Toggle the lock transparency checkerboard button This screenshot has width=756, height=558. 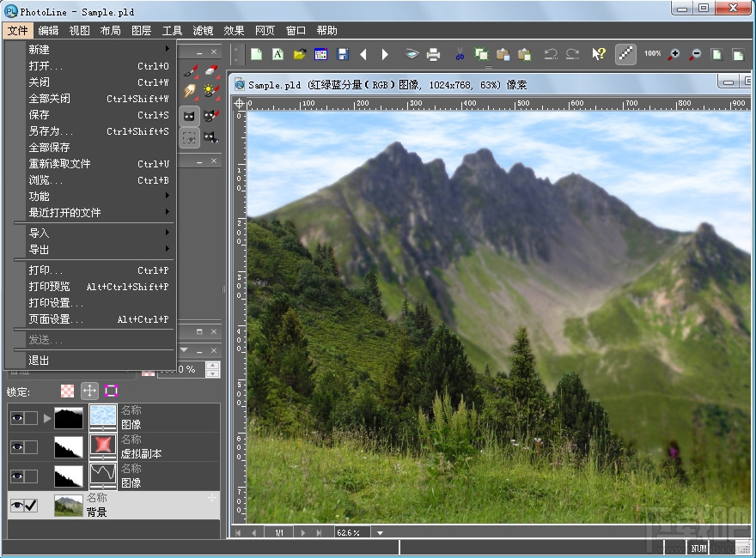click(x=68, y=391)
